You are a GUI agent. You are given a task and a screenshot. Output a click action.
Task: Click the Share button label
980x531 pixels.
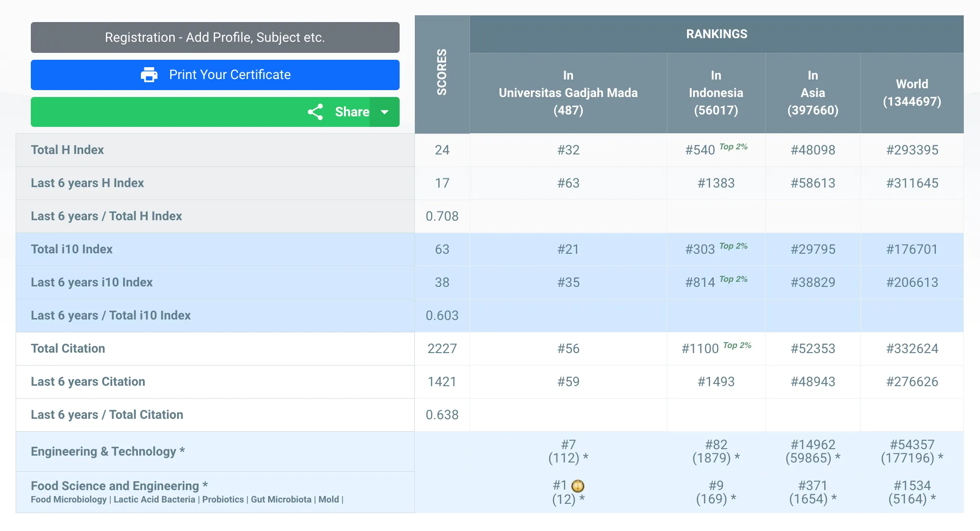pos(352,112)
